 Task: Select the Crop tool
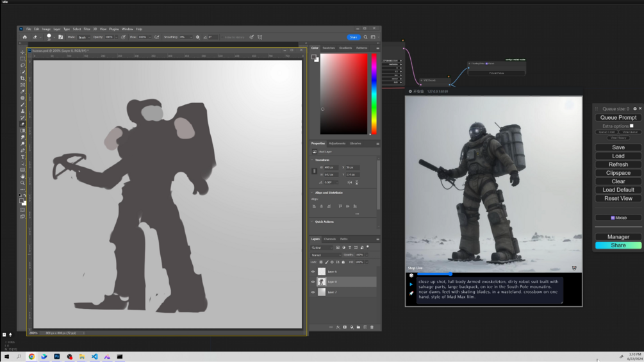(23, 78)
